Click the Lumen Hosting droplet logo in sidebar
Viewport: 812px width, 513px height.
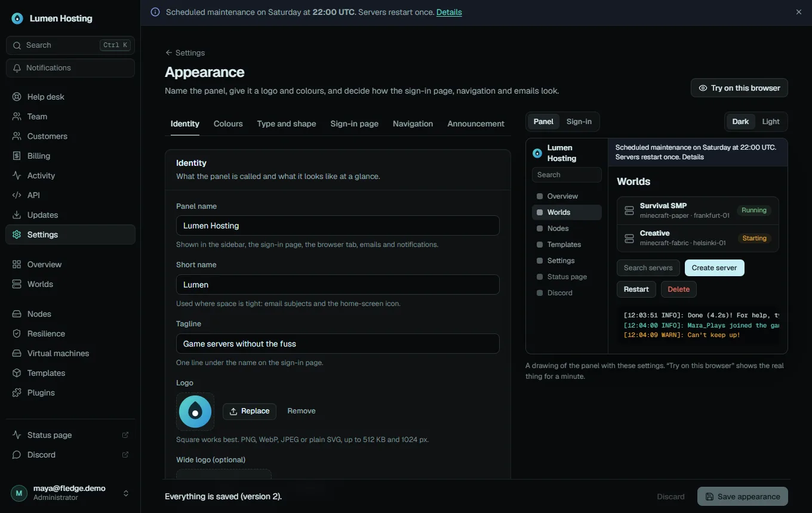(x=17, y=18)
